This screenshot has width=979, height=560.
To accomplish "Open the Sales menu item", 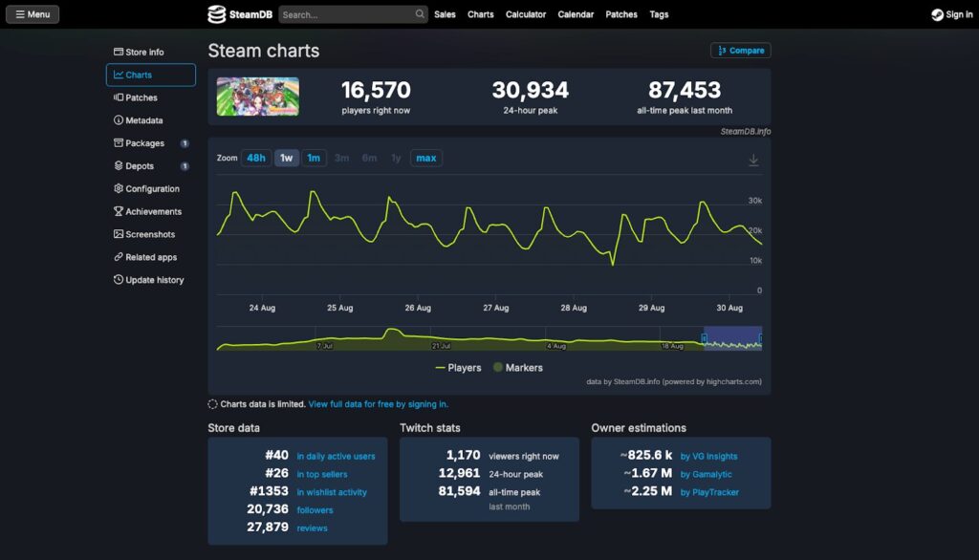I will [x=445, y=14].
